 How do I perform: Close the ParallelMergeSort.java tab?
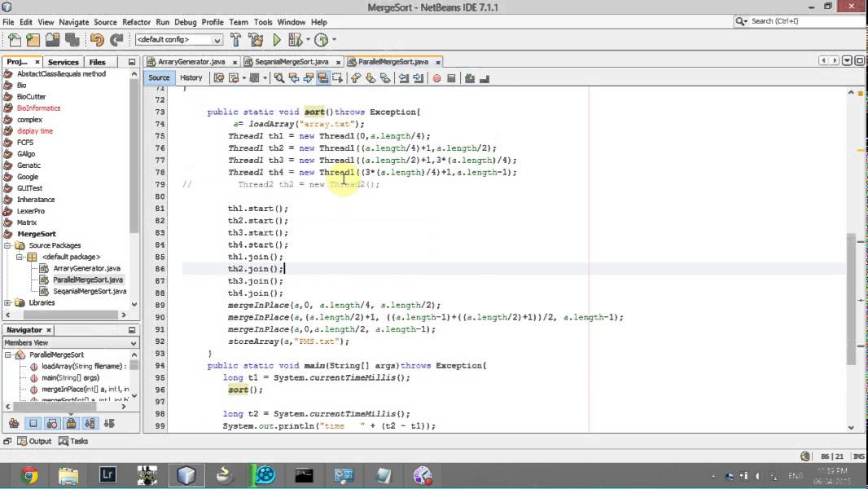pyautogui.click(x=438, y=62)
